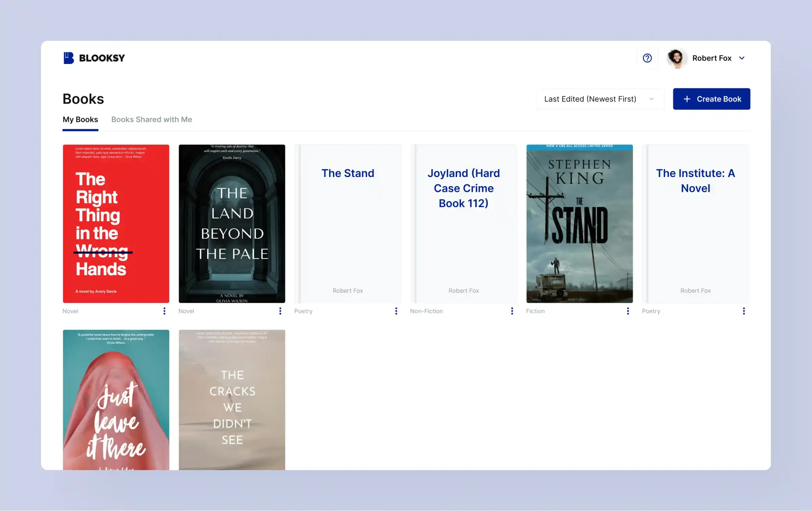Click the Non-Fiction genre label
The height and width of the screenshot is (511, 812).
(426, 311)
